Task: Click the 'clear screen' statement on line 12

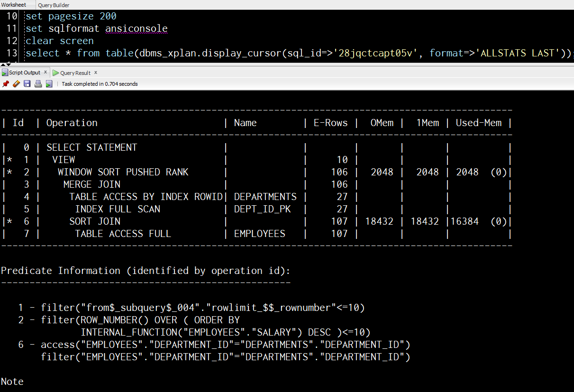Action: click(60, 41)
